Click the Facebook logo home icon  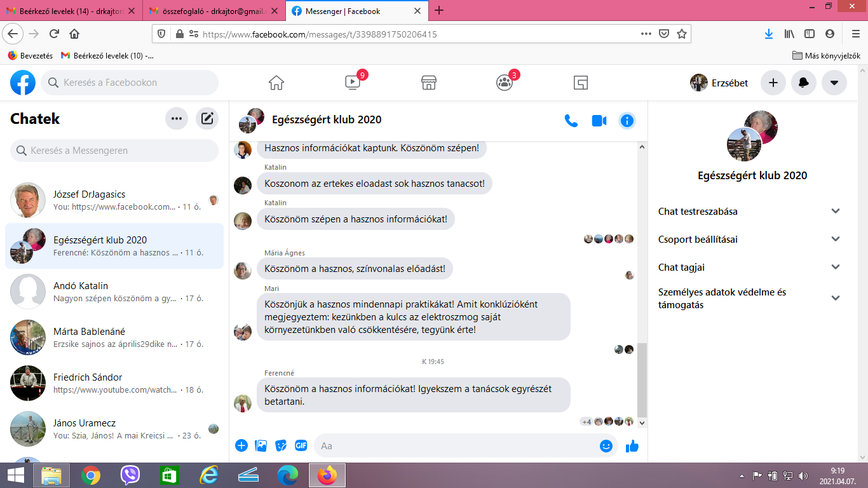23,83
